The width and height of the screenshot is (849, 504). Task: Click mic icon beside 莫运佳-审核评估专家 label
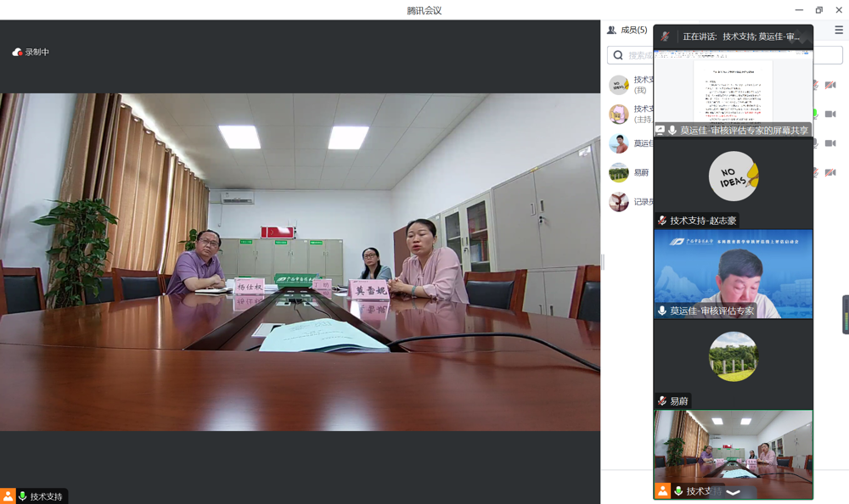661,311
